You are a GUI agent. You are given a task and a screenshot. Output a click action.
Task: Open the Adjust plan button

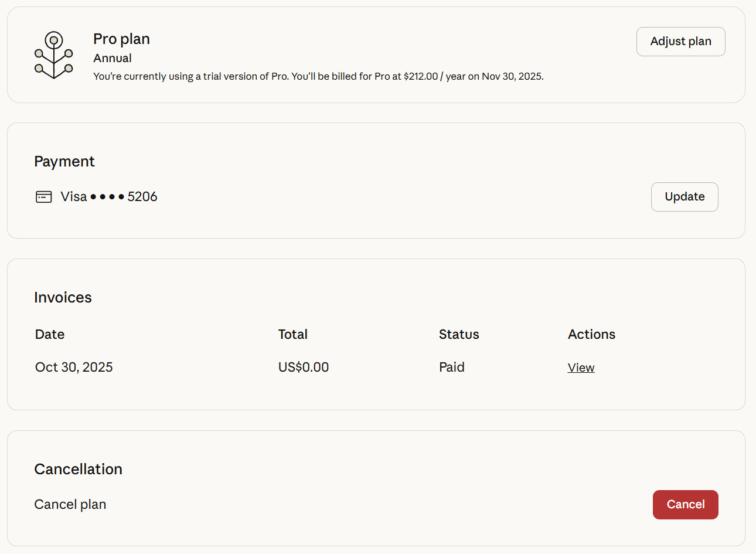[x=681, y=42]
